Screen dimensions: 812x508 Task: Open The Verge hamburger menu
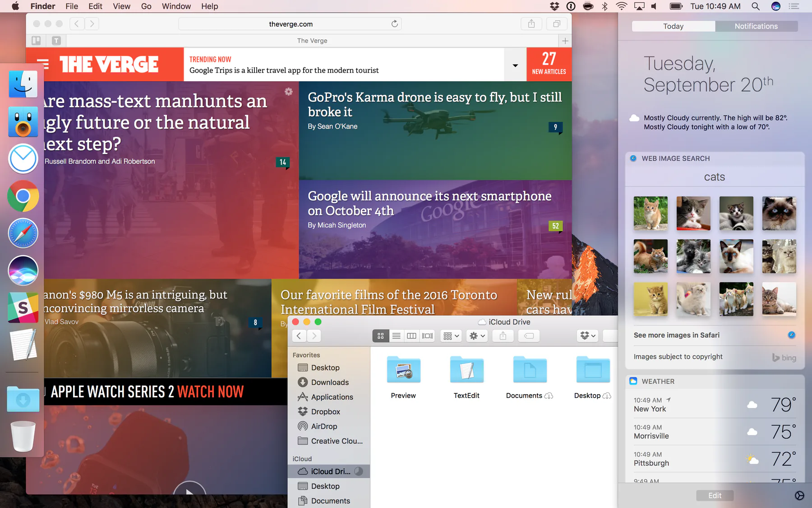43,64
